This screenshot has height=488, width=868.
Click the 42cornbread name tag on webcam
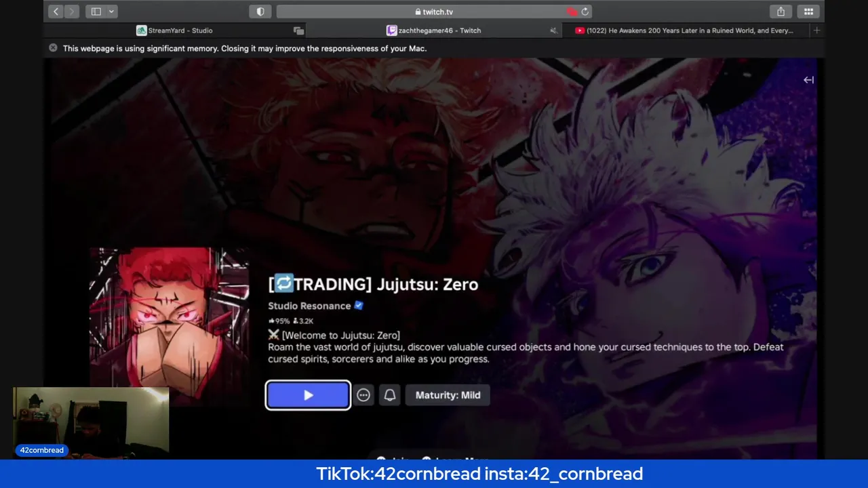42,450
